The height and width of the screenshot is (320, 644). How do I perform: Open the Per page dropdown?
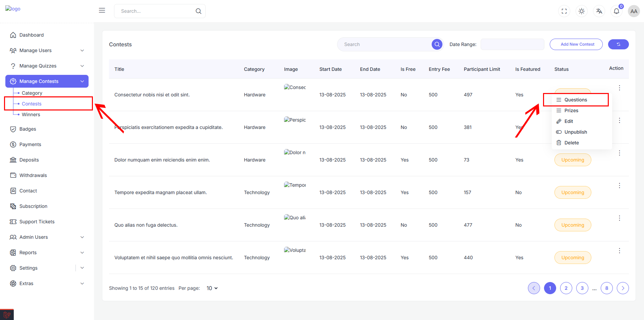click(x=212, y=288)
